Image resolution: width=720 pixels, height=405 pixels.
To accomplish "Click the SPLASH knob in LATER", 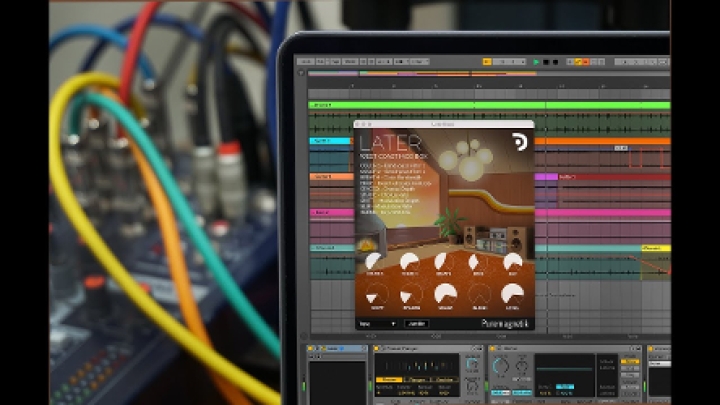I will pos(411,295).
